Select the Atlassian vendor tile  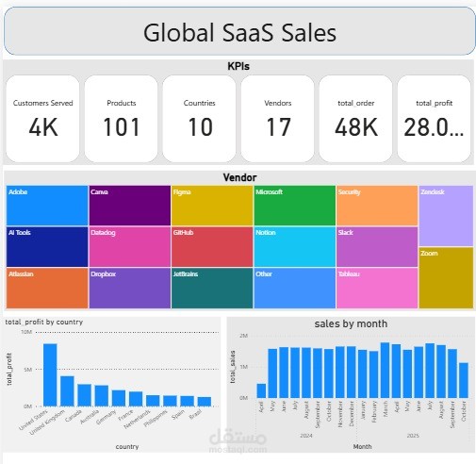(x=47, y=288)
